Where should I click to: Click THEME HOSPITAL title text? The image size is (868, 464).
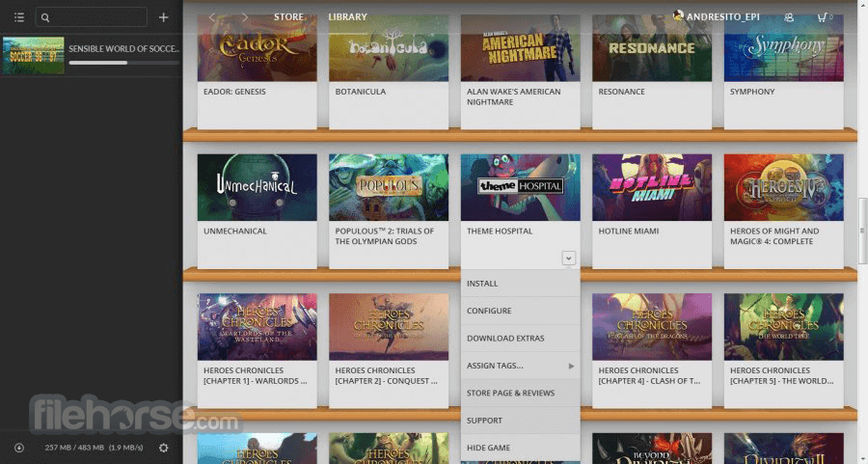point(500,231)
